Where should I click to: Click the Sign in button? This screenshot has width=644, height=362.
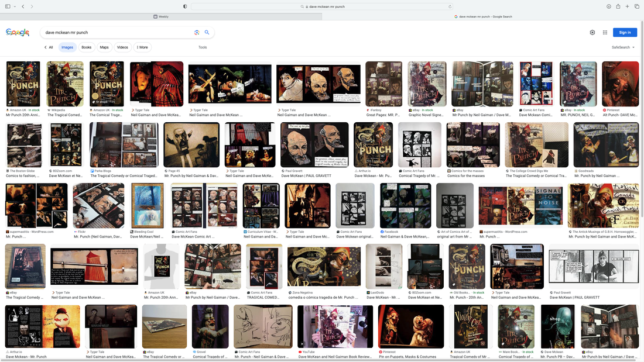click(x=625, y=32)
